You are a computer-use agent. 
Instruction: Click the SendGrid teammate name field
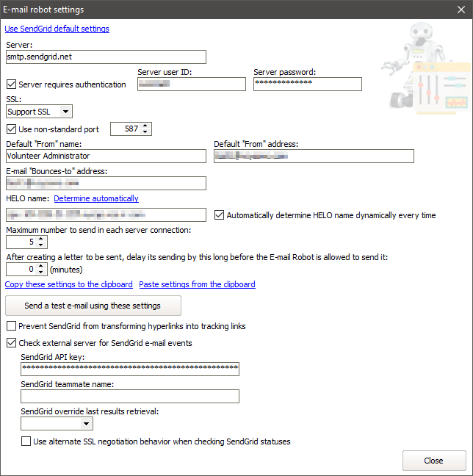point(130,397)
